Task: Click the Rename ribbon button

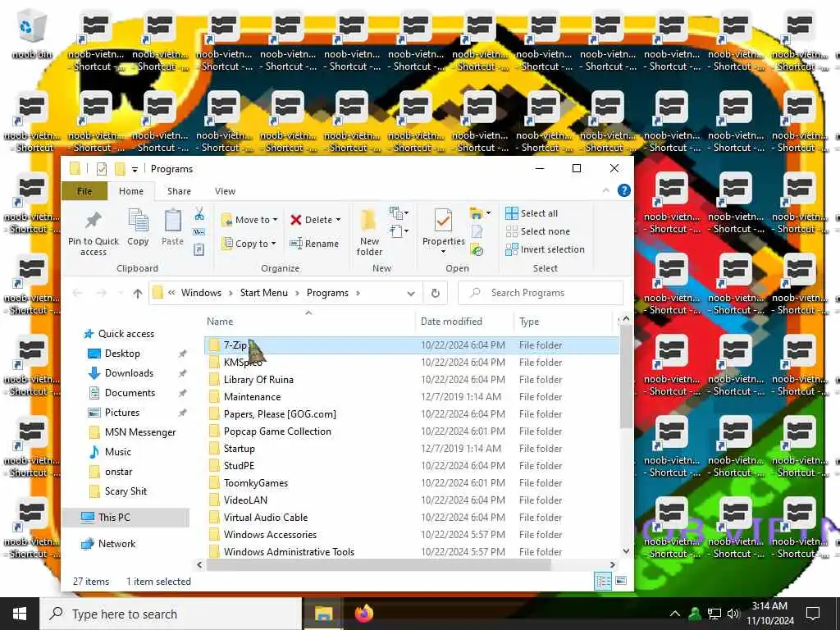Action: [314, 244]
